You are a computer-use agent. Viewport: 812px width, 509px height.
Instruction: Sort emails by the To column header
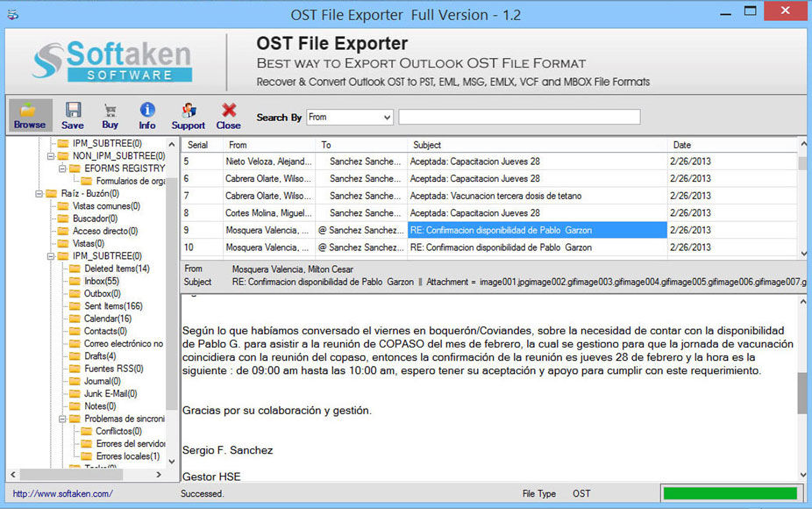click(x=361, y=145)
